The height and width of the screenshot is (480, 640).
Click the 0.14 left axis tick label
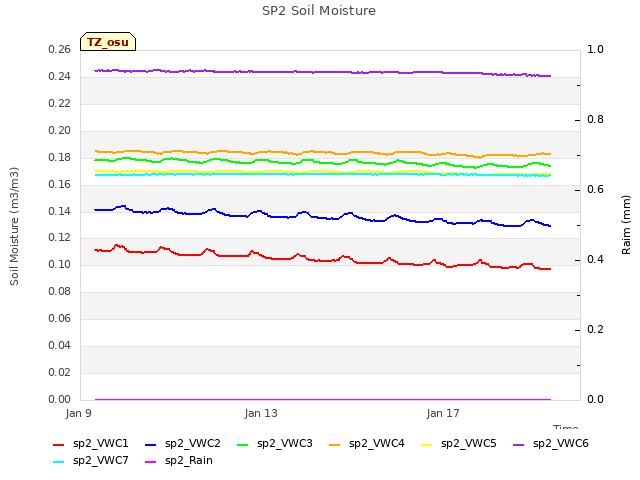pyautogui.click(x=60, y=211)
